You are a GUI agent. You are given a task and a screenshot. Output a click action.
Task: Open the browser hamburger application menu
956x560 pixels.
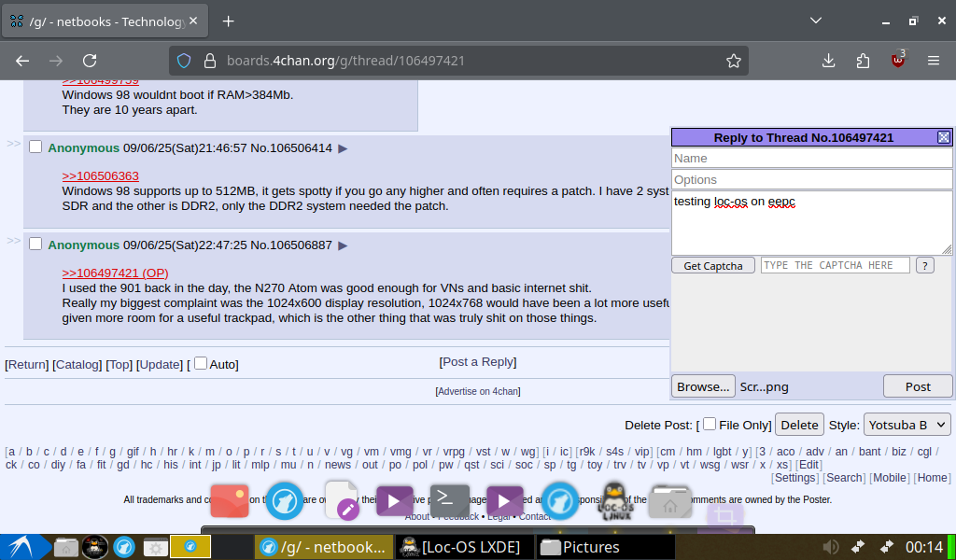click(x=933, y=61)
